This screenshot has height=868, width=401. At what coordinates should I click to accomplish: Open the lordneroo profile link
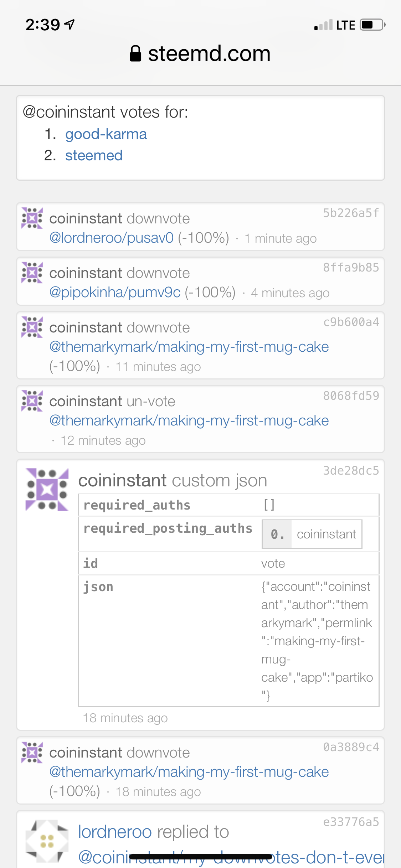(x=115, y=832)
